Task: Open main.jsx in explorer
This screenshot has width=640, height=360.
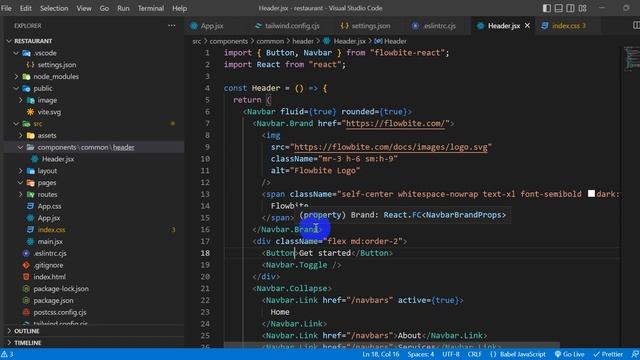Action: (x=50, y=242)
